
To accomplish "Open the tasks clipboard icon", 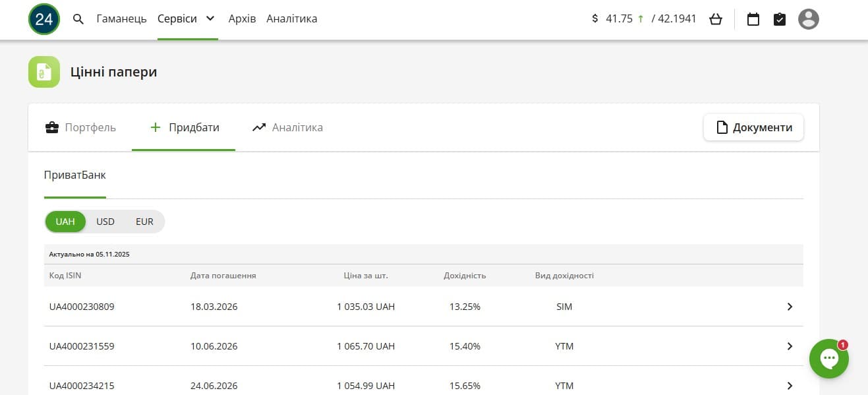I will coord(780,19).
